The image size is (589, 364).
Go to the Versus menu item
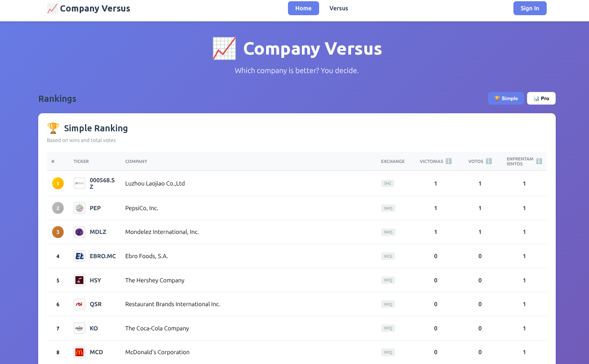tap(338, 8)
